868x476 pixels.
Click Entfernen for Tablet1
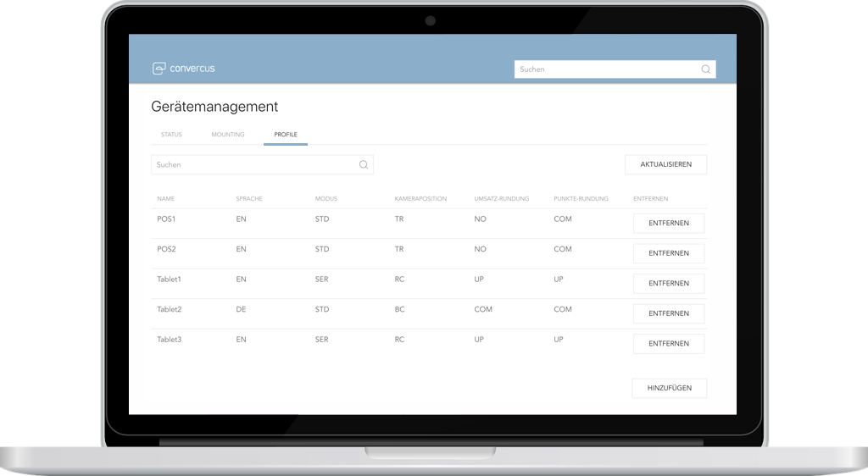[x=669, y=283]
